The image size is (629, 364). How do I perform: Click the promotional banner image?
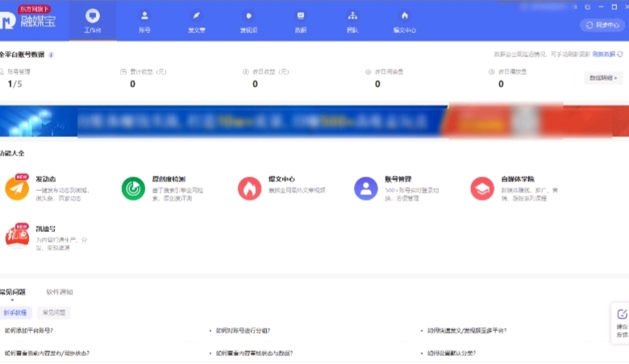[314, 122]
